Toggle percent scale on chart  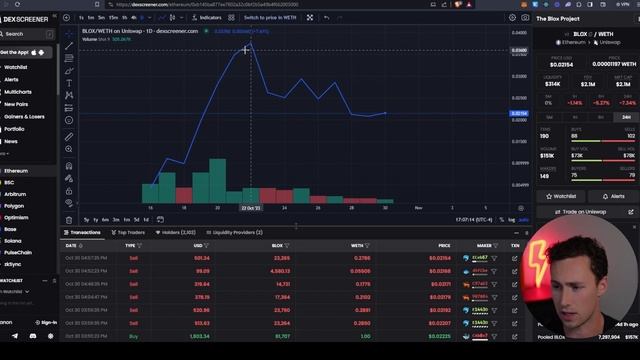(x=502, y=220)
